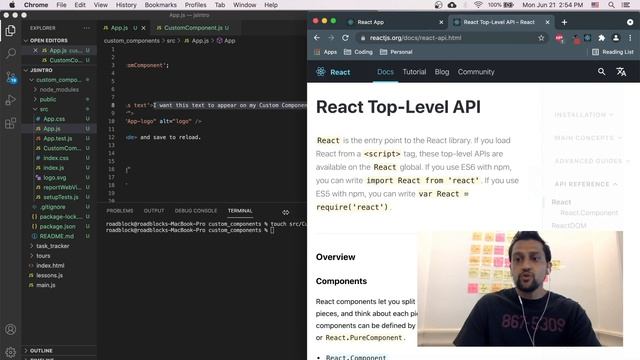Switch to the Output panel tab
Screen dimensions: 640x360
[154, 211]
